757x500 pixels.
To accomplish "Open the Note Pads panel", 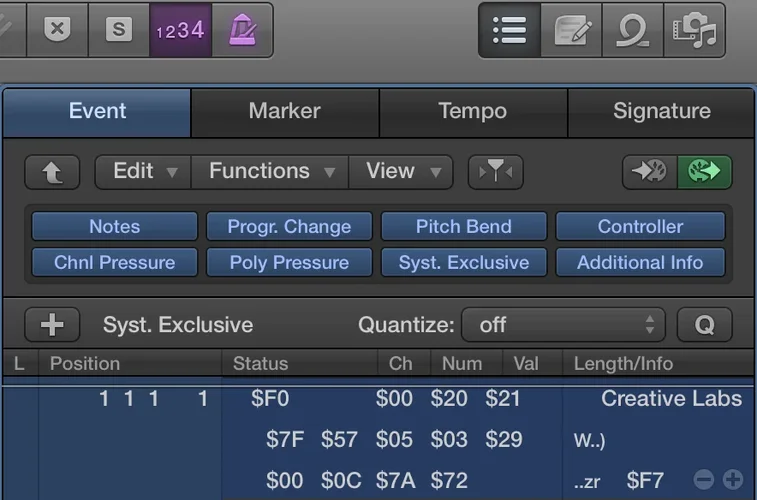I will coord(571,30).
